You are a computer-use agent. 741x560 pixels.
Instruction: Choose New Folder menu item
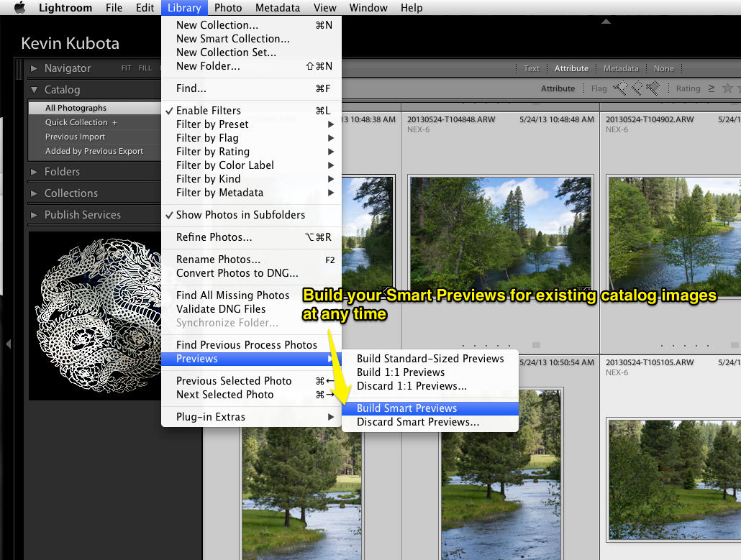[x=251, y=66]
